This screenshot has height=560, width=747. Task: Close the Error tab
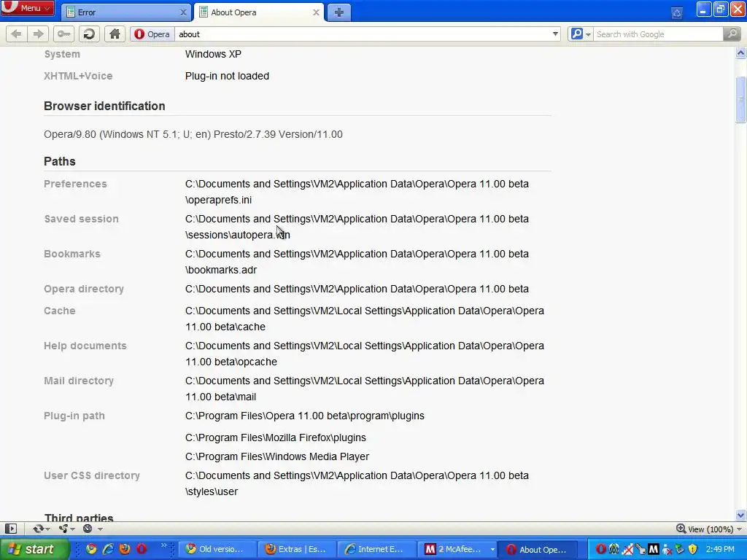click(x=183, y=13)
